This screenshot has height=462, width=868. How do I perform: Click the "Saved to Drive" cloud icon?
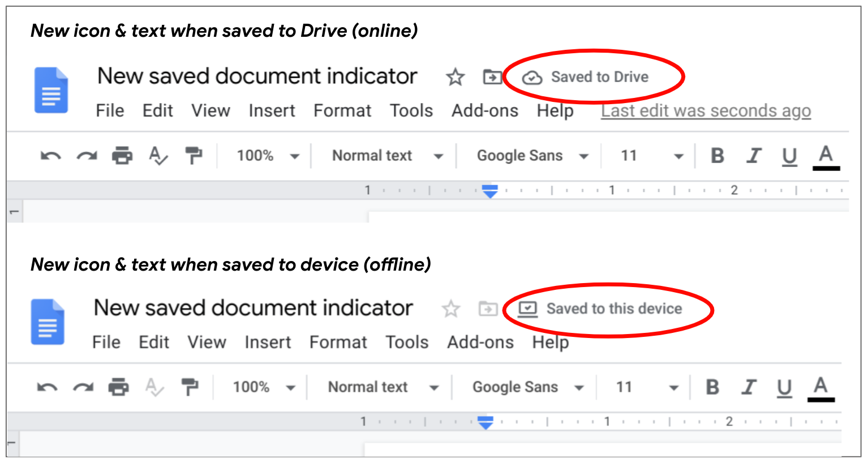click(532, 78)
